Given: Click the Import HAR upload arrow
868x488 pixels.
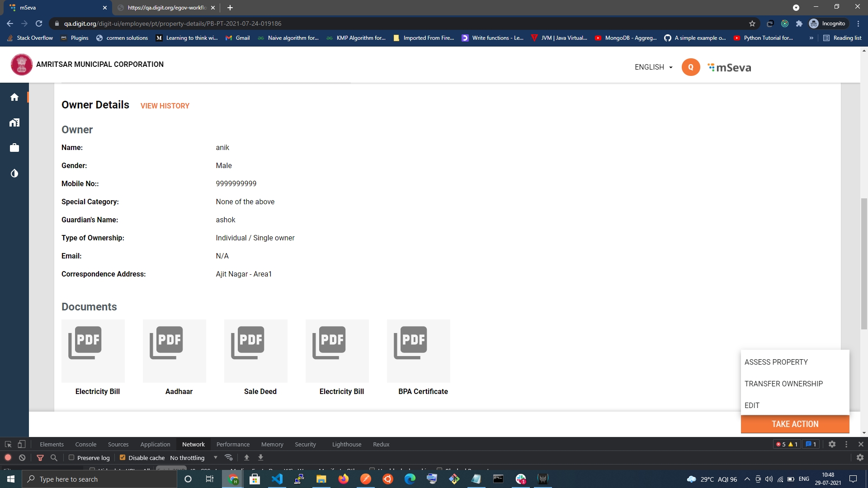Looking at the screenshot, I should click(247, 458).
